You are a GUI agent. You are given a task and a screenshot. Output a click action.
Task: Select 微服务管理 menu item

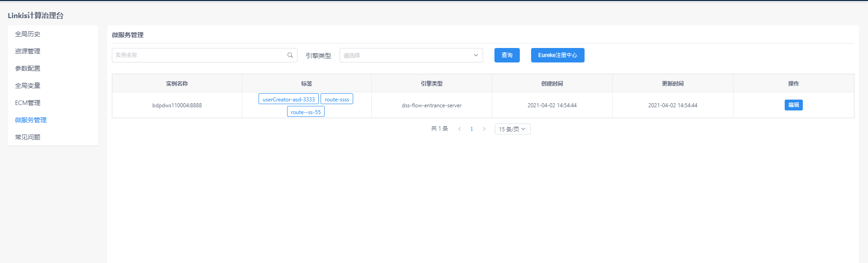coord(31,120)
